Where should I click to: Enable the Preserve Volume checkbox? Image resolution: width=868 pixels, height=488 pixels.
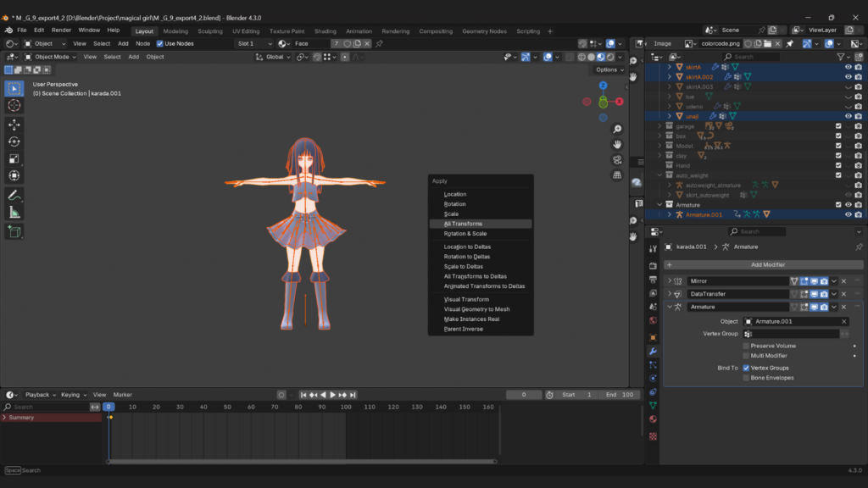pyautogui.click(x=746, y=346)
